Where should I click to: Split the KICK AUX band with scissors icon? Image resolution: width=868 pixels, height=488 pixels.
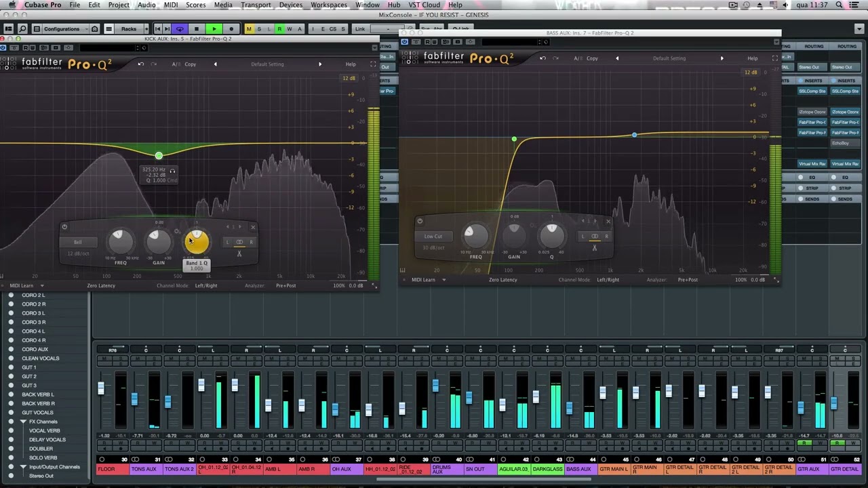(239, 254)
